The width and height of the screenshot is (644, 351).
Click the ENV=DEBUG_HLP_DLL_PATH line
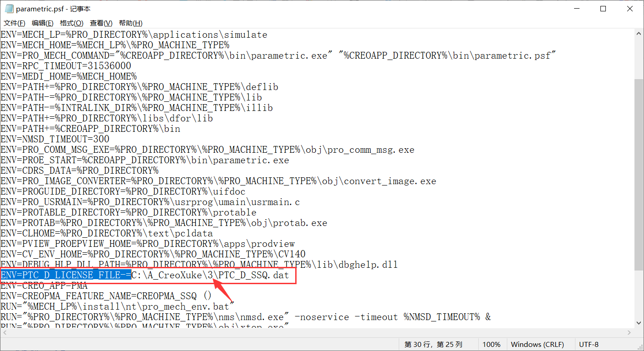click(x=199, y=265)
